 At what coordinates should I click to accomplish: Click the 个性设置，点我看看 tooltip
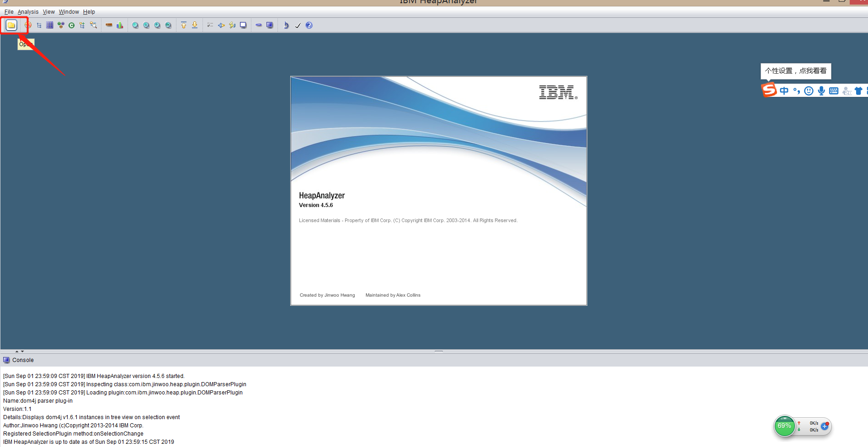click(796, 71)
